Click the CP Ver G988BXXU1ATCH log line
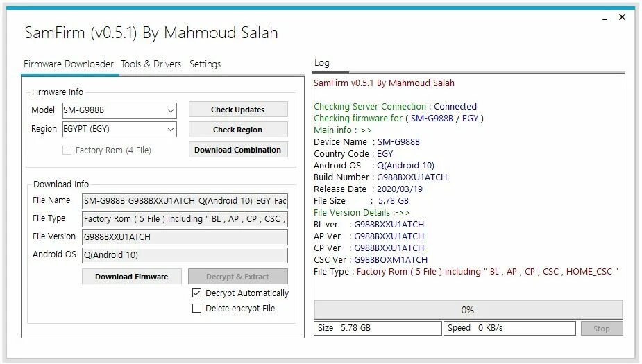 (x=369, y=248)
